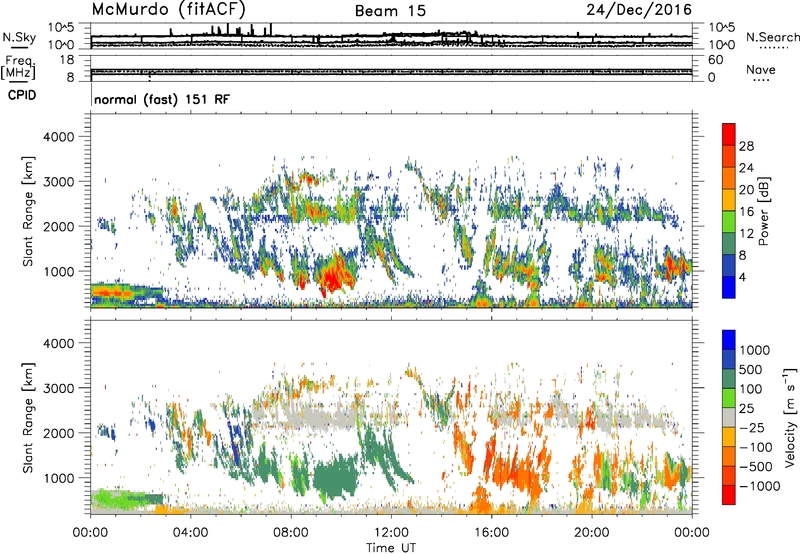
Task: Click the blue swatch at bottom of Power colorbar
Action: (x=729, y=287)
